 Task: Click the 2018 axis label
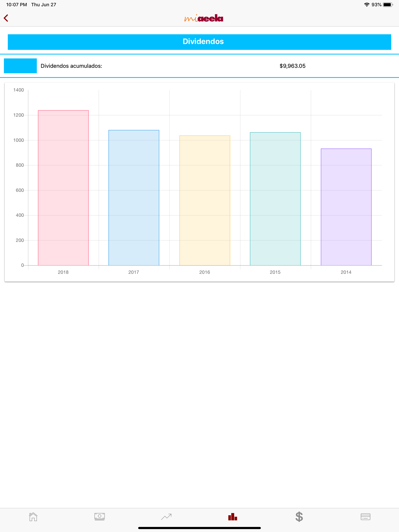pos(63,272)
